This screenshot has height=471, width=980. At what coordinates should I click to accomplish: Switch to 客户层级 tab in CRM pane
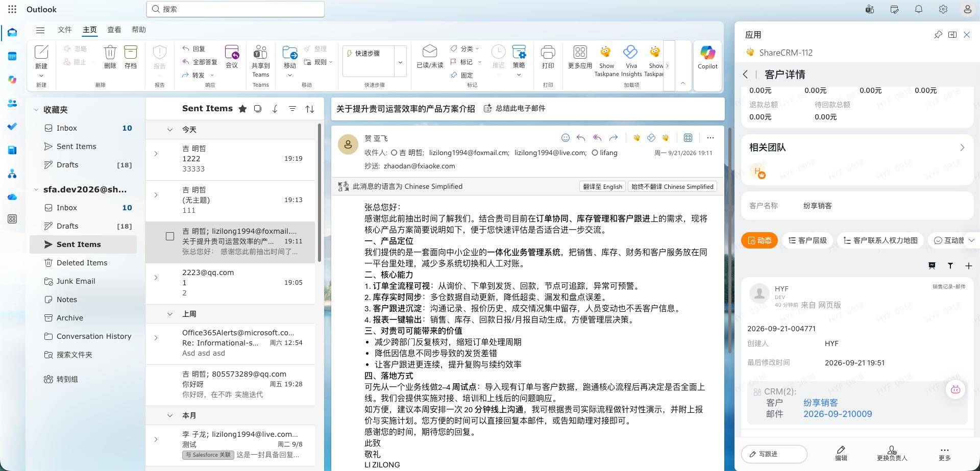(x=807, y=240)
